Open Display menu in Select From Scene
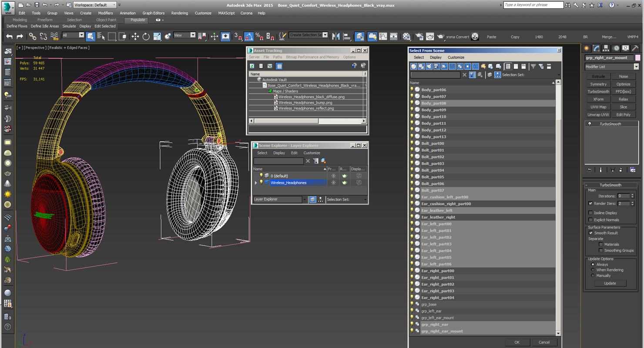Screen dimensions: 644x348 tap(436, 57)
